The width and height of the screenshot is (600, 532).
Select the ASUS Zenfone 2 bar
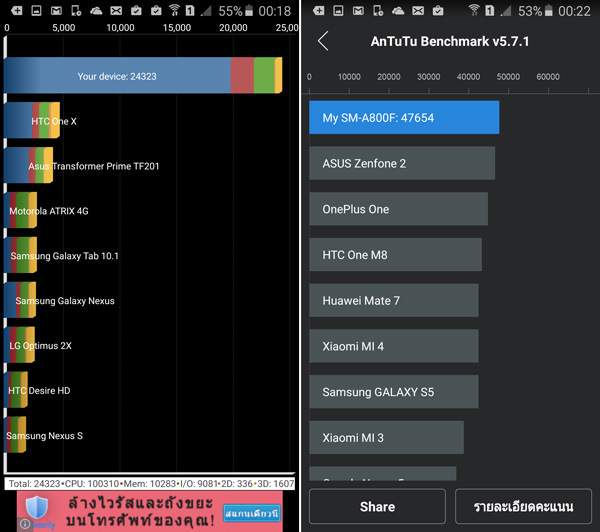pyautogui.click(x=402, y=163)
